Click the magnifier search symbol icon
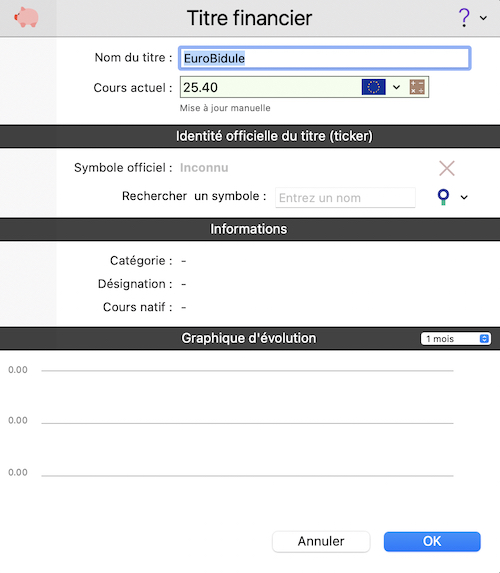Screen dimensions: 500x573 (x=443, y=197)
